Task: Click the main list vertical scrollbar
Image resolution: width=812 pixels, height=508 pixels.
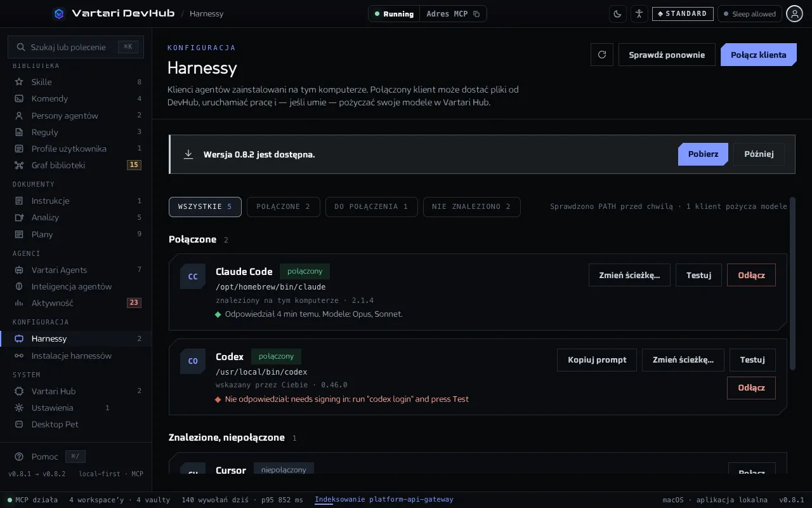Action: click(x=792, y=283)
